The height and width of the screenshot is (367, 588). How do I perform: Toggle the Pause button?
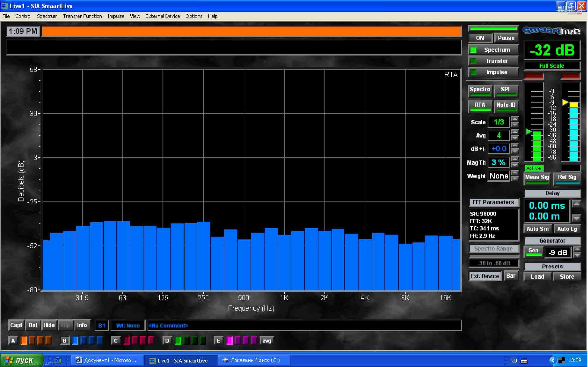506,38
